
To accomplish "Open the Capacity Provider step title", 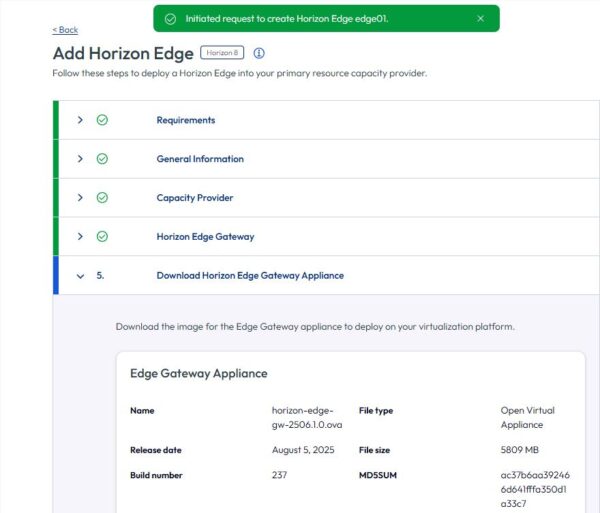I will coord(195,198).
